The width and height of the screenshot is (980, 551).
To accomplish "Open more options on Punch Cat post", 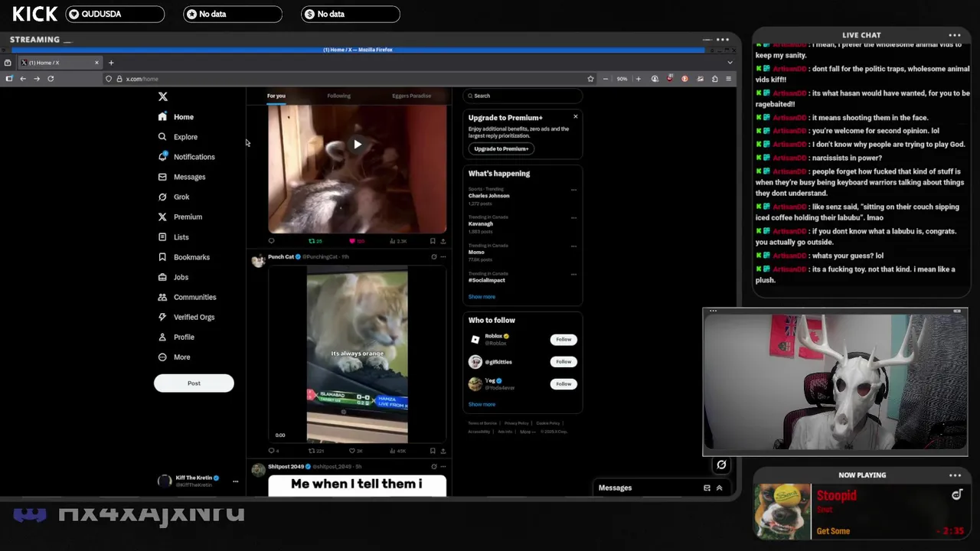I will click(443, 257).
